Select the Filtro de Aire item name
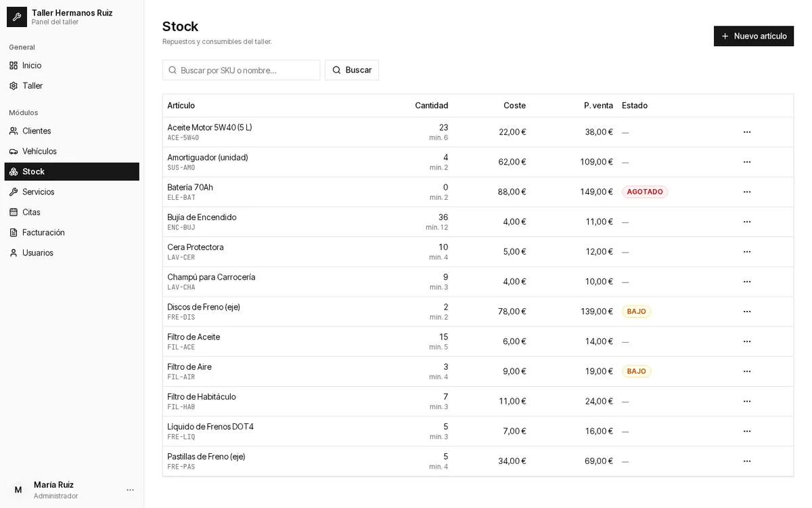 tap(189, 366)
